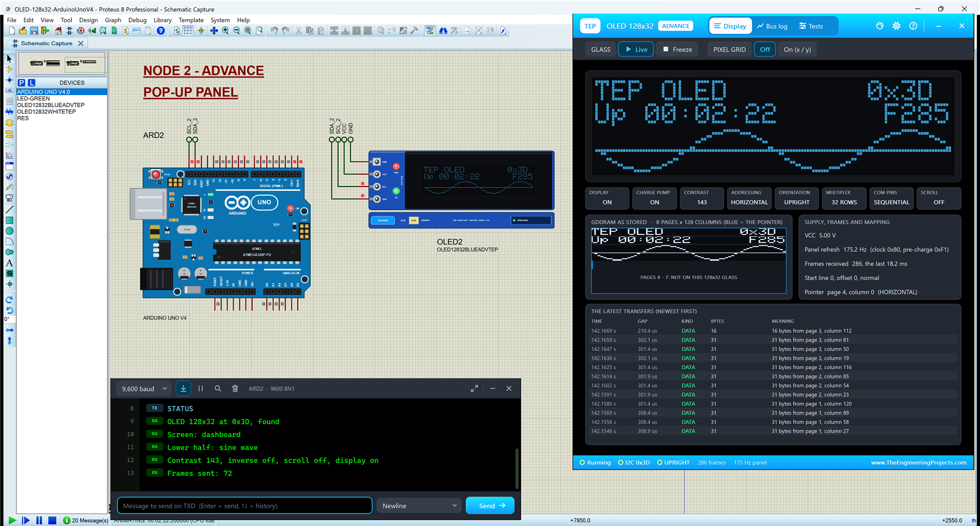Select the Wire Label (LBL) mode tool
Image resolution: width=980 pixels, height=526 pixels.
tap(9, 90)
